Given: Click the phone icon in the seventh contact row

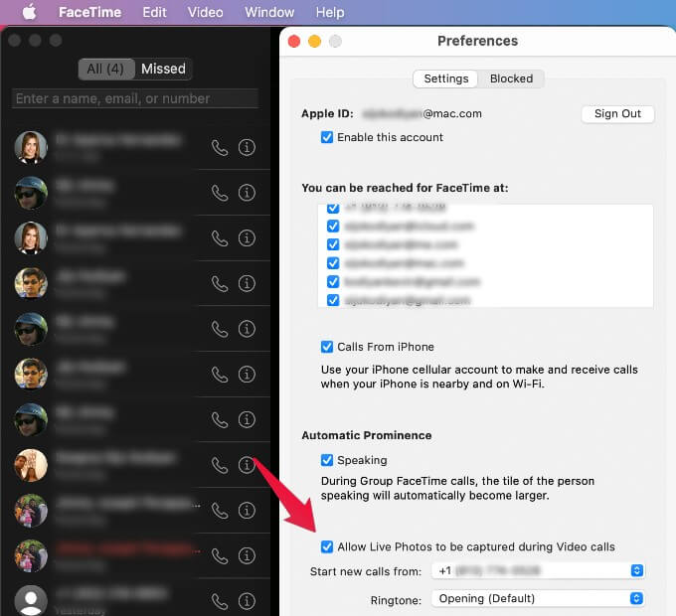Looking at the screenshot, I should 220,420.
